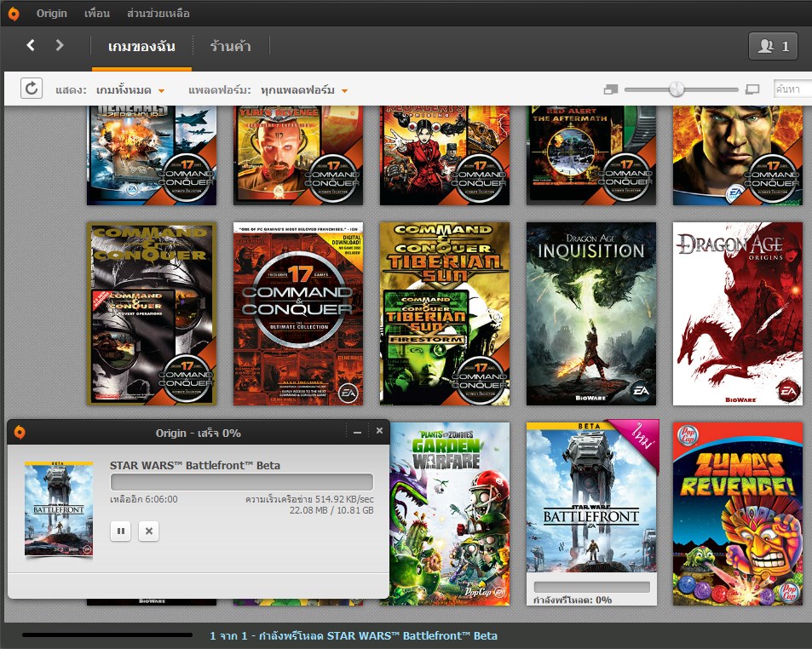Go forward with the right arrow
The image size is (812, 649).
60,45
